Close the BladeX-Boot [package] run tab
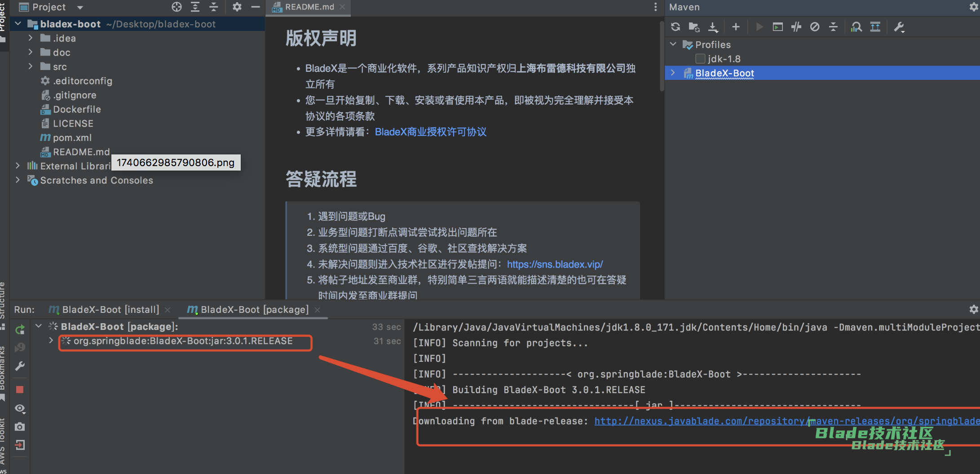The width and height of the screenshot is (980, 474). pos(318,310)
